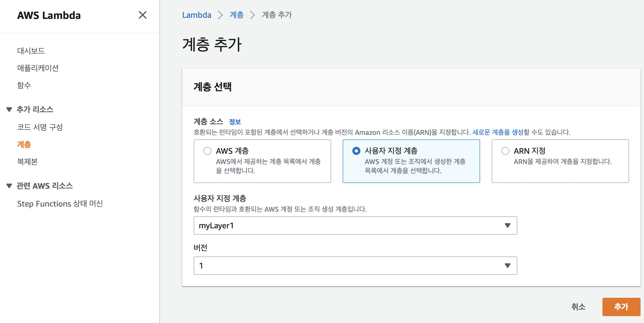The height and width of the screenshot is (323, 644).
Task: Click the 계층 선택 section heading
Action: [x=213, y=87]
